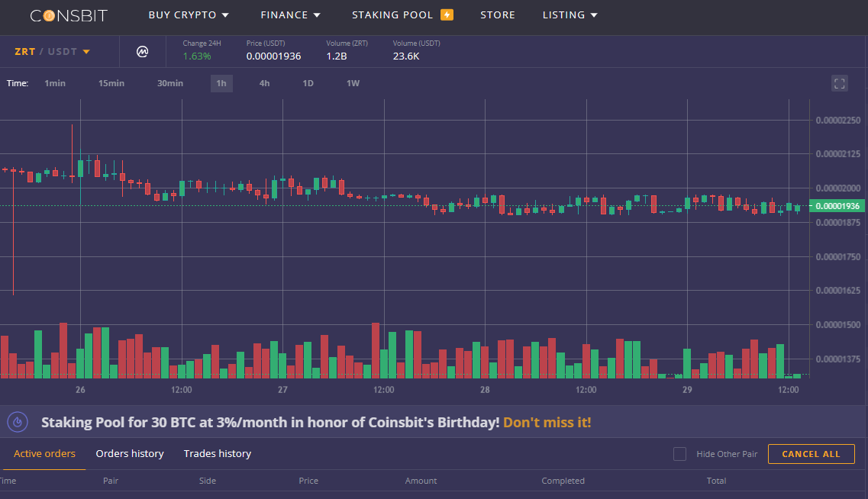Open the BUY CRYPTO dropdown
The image size is (868, 499).
(x=189, y=14)
